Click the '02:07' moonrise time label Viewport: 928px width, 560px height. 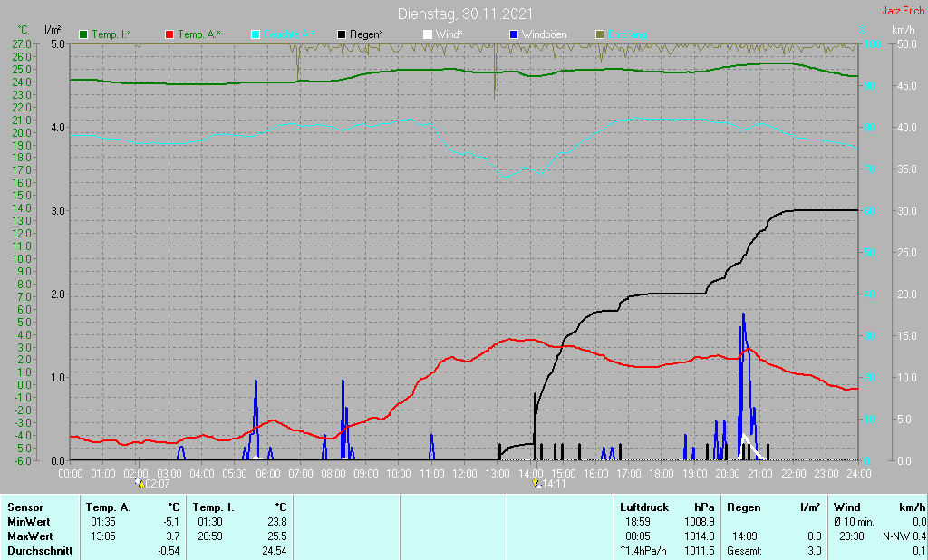pos(158,484)
